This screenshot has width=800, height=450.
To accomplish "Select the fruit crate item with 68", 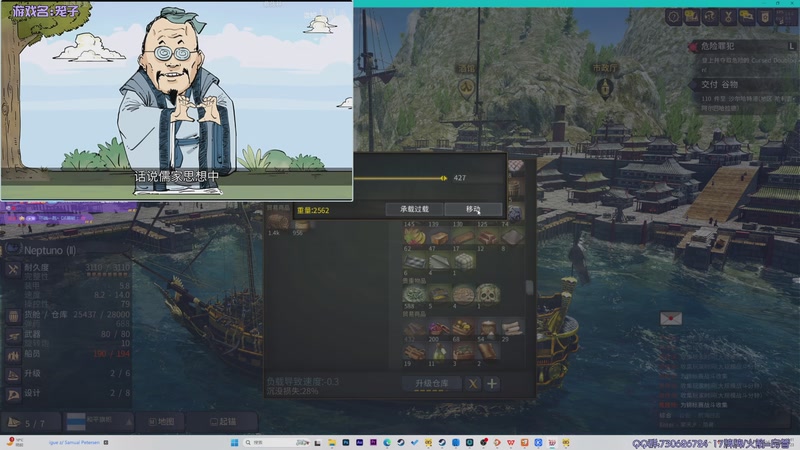I will (464, 328).
